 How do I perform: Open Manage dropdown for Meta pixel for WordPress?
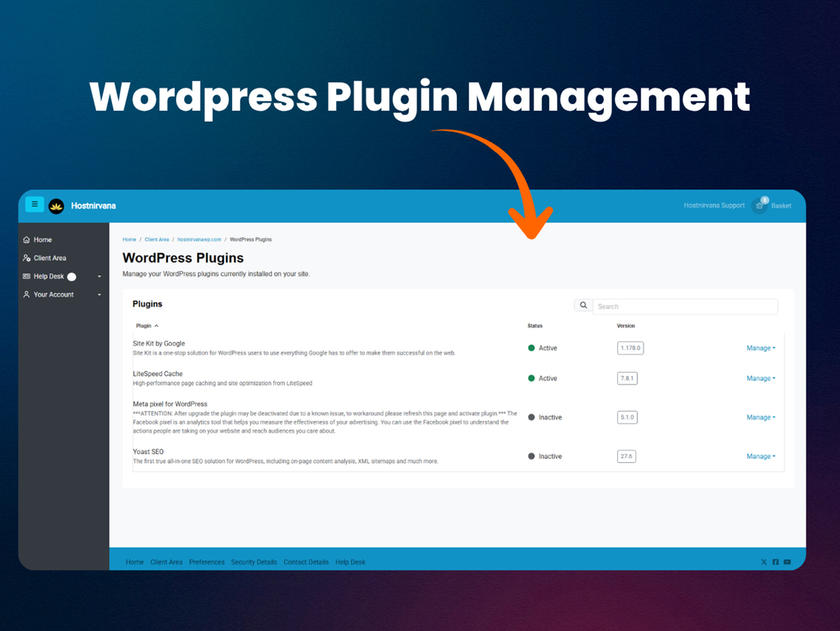coord(761,418)
